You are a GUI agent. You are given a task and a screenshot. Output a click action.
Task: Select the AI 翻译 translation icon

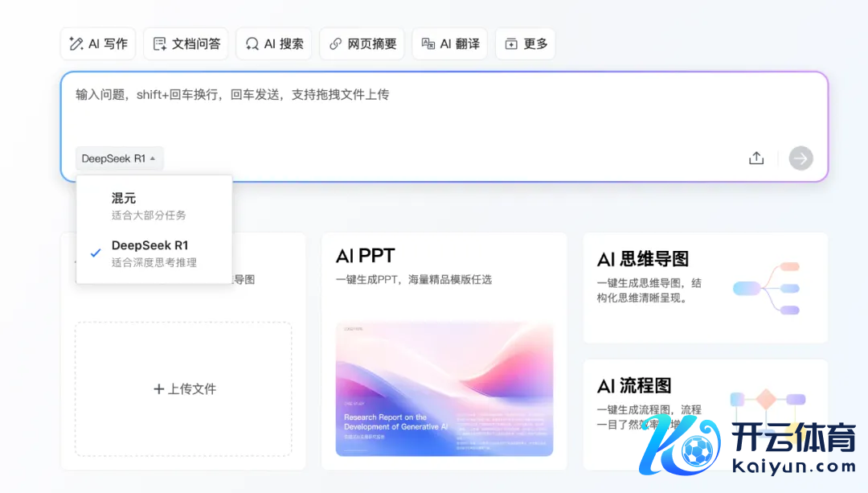[x=428, y=44]
